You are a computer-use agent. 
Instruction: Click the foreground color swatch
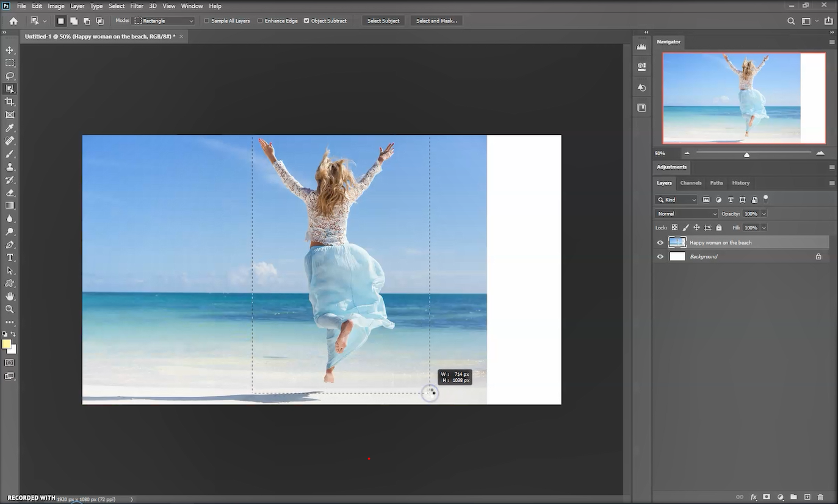pos(7,345)
